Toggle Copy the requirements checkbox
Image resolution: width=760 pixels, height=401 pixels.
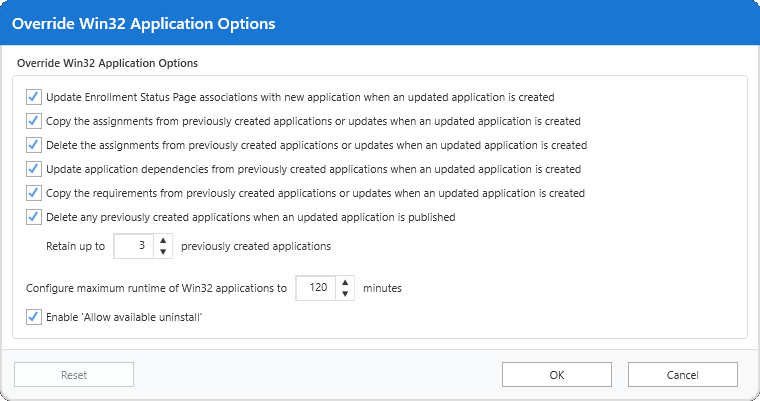click(33, 193)
